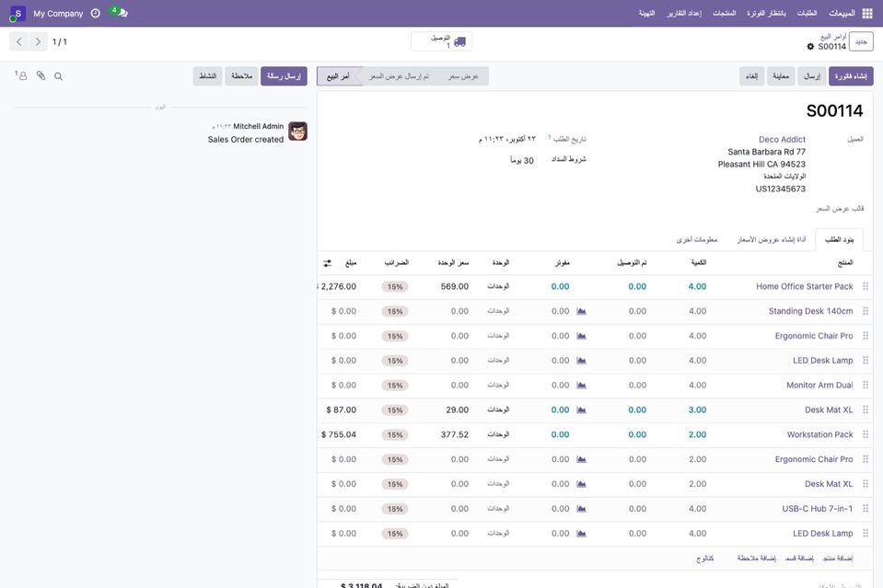This screenshot has width=883, height=588.
Task: Open the بانتظار الفوترة menu
Action: (x=766, y=13)
